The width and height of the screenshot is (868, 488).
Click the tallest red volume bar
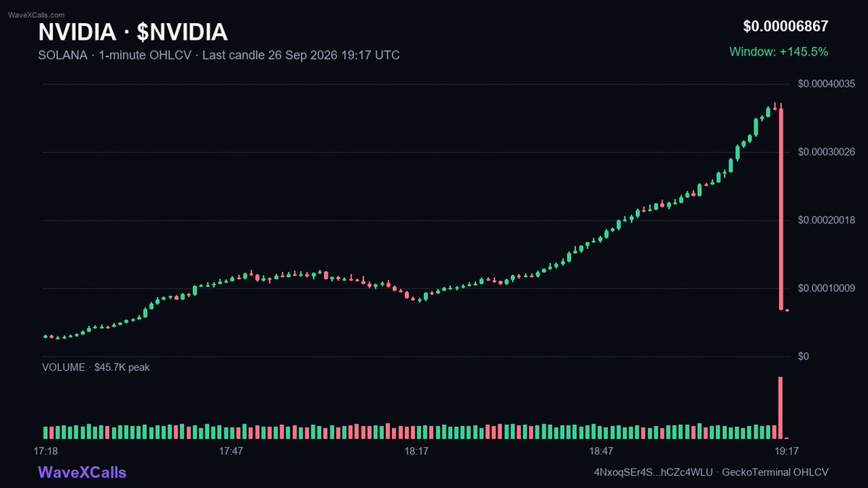coord(781,408)
